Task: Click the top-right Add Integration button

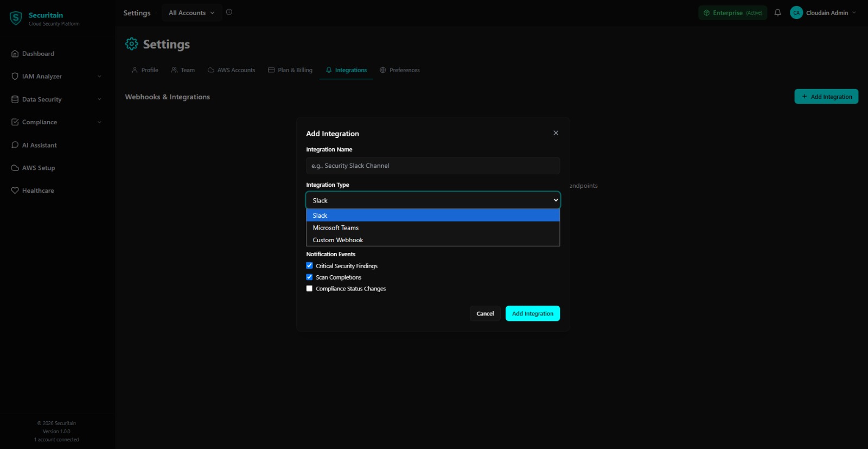Action: click(826, 97)
